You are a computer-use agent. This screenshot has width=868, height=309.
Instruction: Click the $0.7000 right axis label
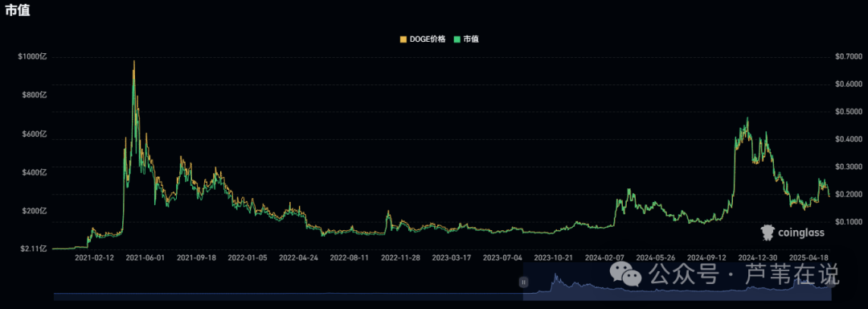click(848, 57)
